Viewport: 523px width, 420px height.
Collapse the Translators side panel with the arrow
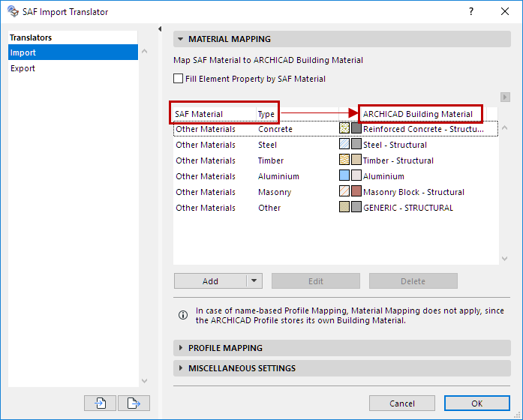pyautogui.click(x=160, y=29)
